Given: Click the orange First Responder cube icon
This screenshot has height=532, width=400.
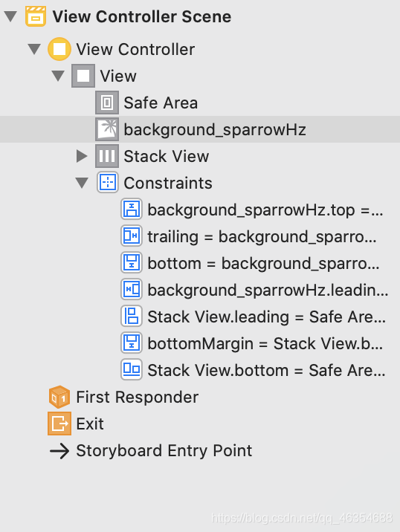Looking at the screenshot, I should point(59,397).
